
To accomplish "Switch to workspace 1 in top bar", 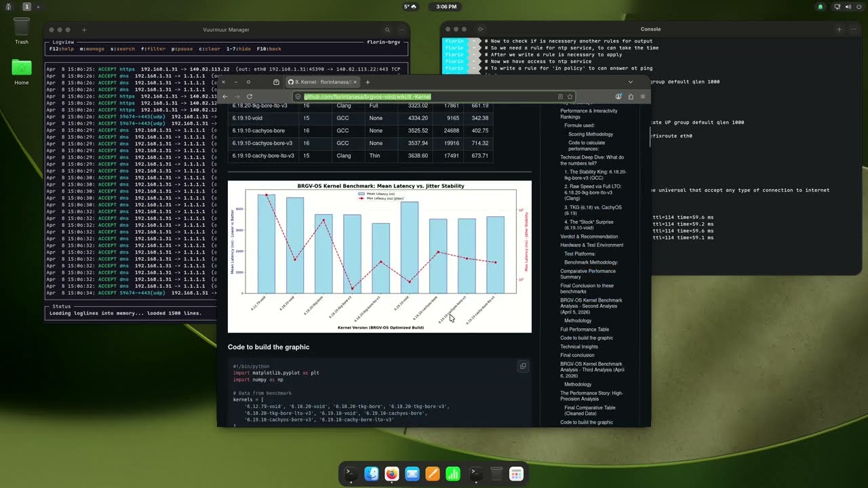I will 26,7.
